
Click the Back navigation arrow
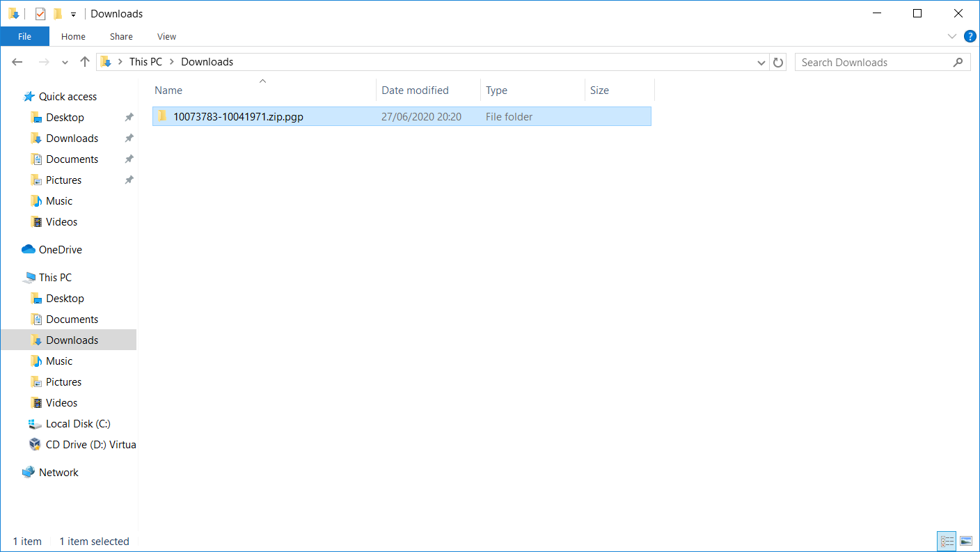(18, 62)
